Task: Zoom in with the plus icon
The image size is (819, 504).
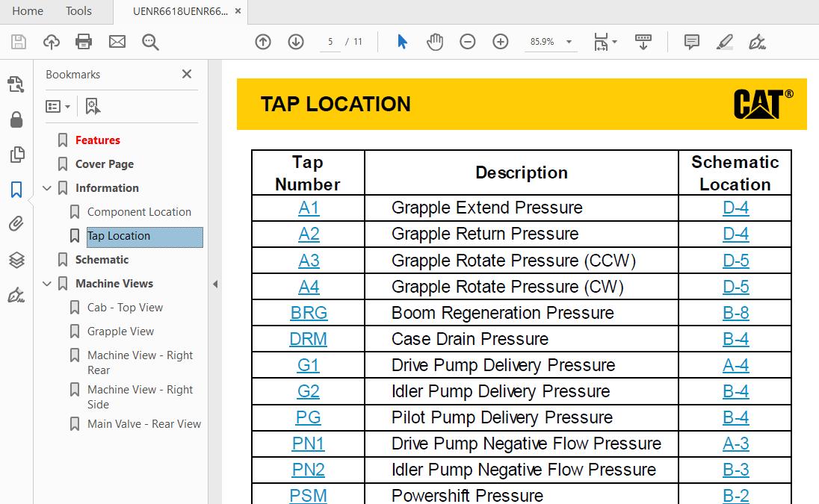Action: pyautogui.click(x=501, y=42)
